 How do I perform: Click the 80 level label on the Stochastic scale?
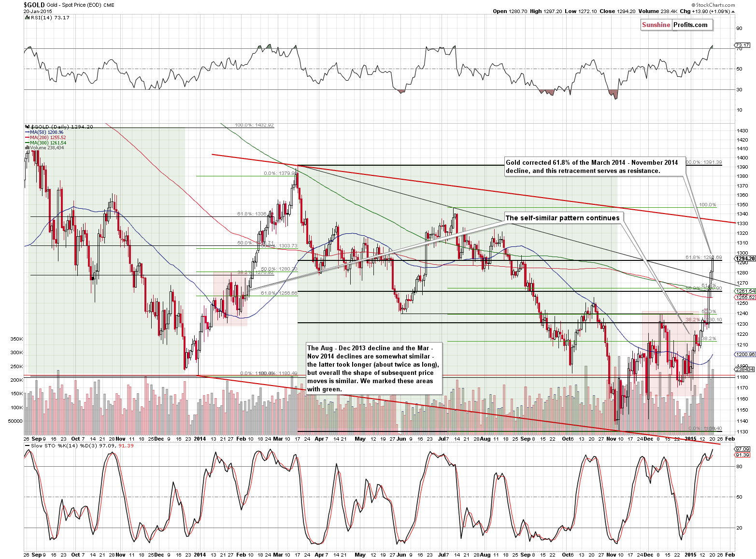pos(739,467)
